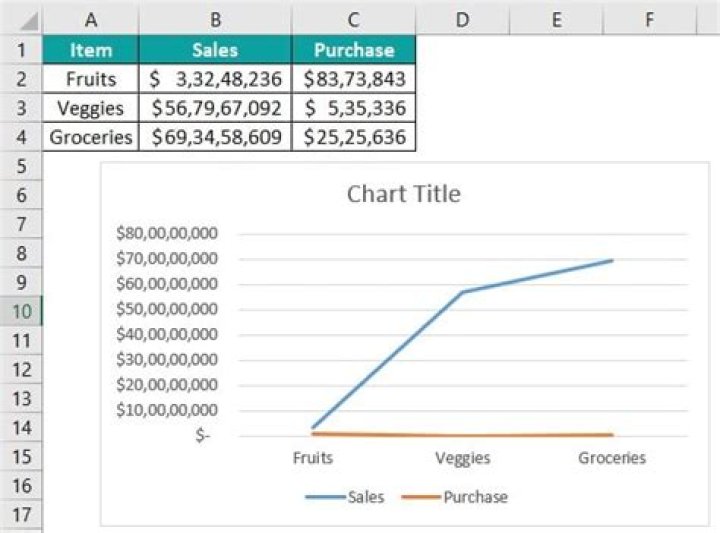Select row 12 header
This screenshot has width=720, height=533.
(21, 369)
